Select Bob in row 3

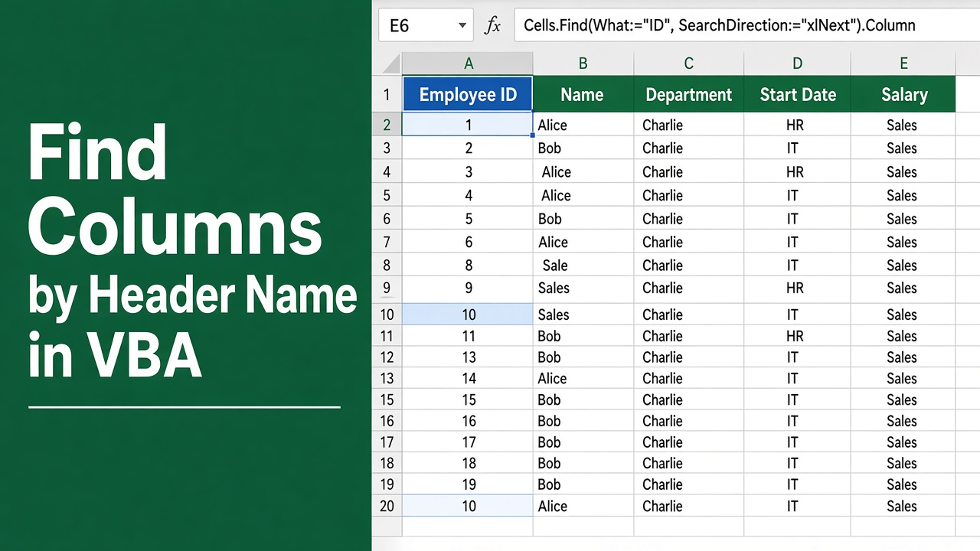pyautogui.click(x=583, y=148)
